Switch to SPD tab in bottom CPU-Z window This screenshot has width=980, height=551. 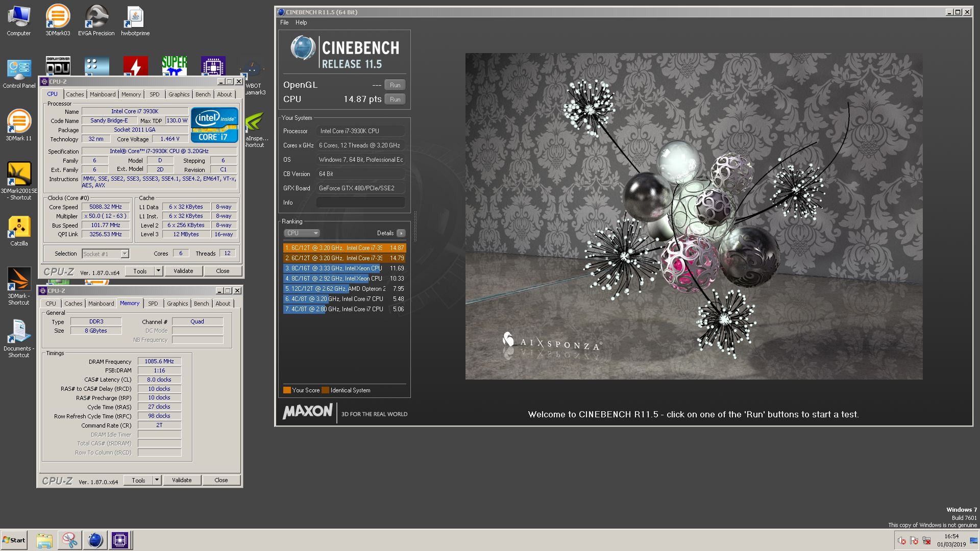153,304
